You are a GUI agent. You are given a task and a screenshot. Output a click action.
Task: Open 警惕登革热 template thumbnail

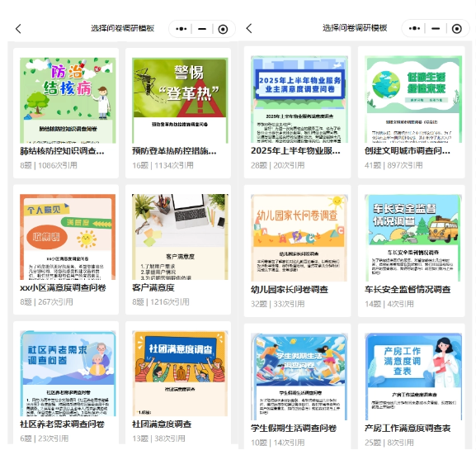180,101
